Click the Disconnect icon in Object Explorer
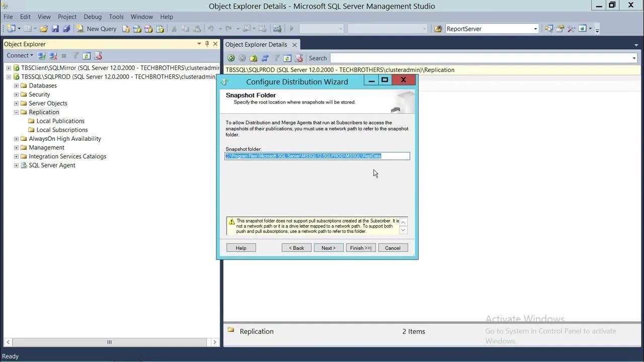The height and width of the screenshot is (362, 644). pyautogui.click(x=53, y=56)
